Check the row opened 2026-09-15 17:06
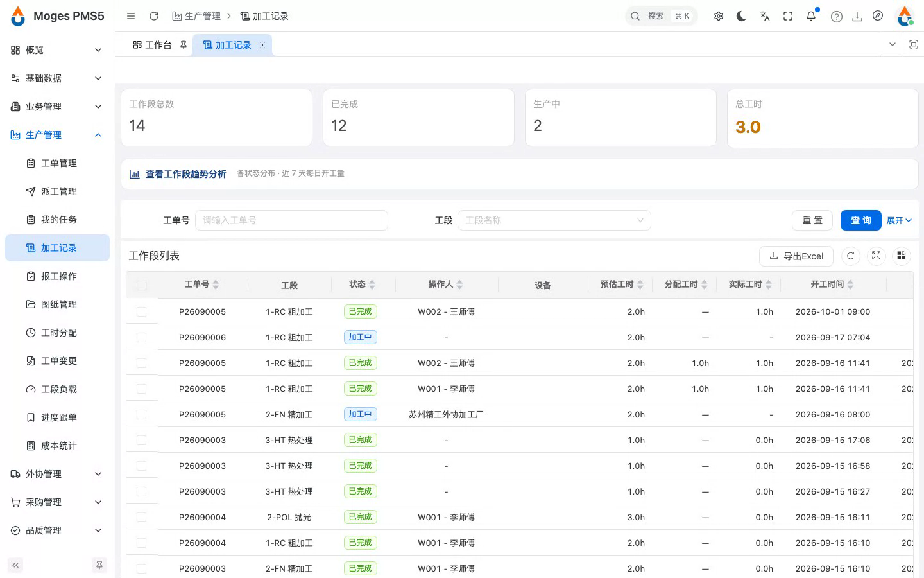924x578 pixels. (x=142, y=440)
